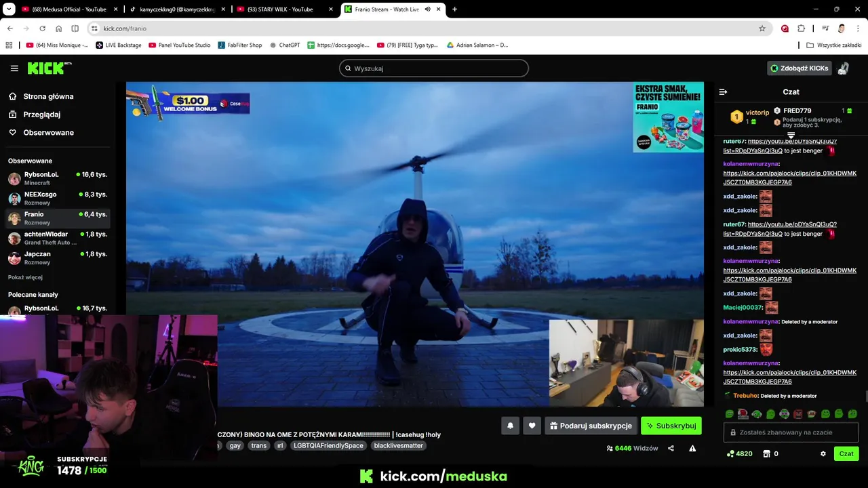
Task: Collapse the chat panel with the arrow icon
Action: click(x=723, y=91)
